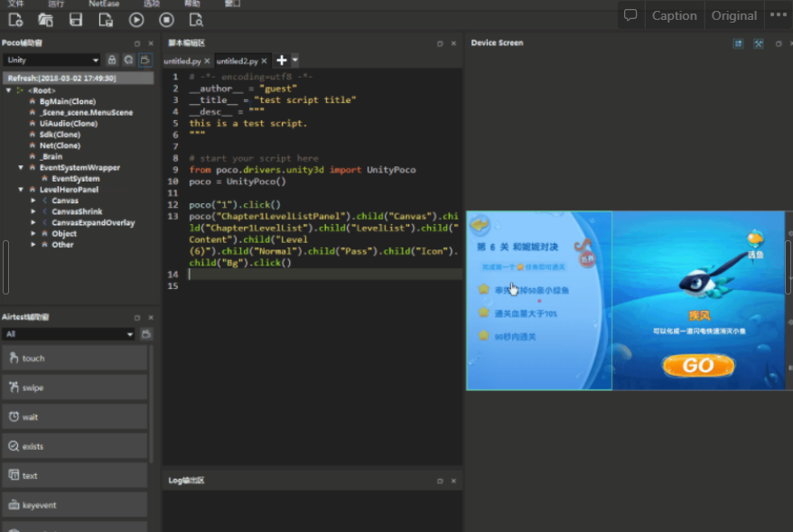793x532 pixels.
Task: Open the Unity mode dropdown
Action: coord(52,60)
